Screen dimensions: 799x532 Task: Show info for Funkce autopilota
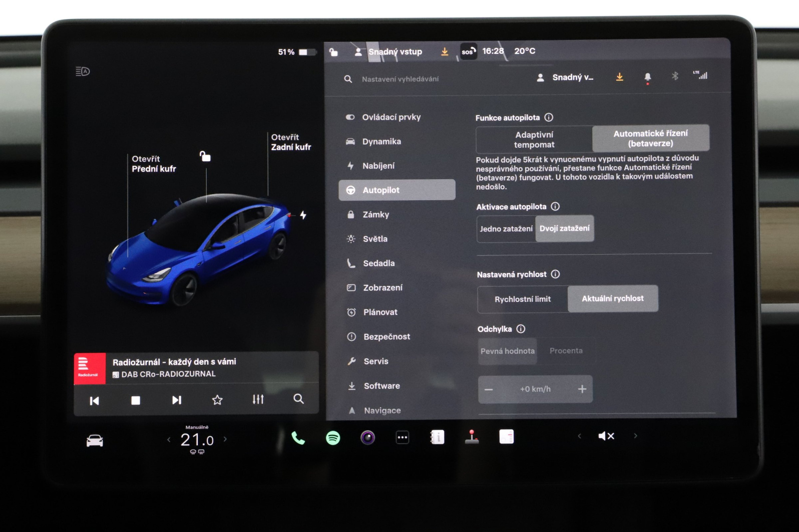pos(549,117)
